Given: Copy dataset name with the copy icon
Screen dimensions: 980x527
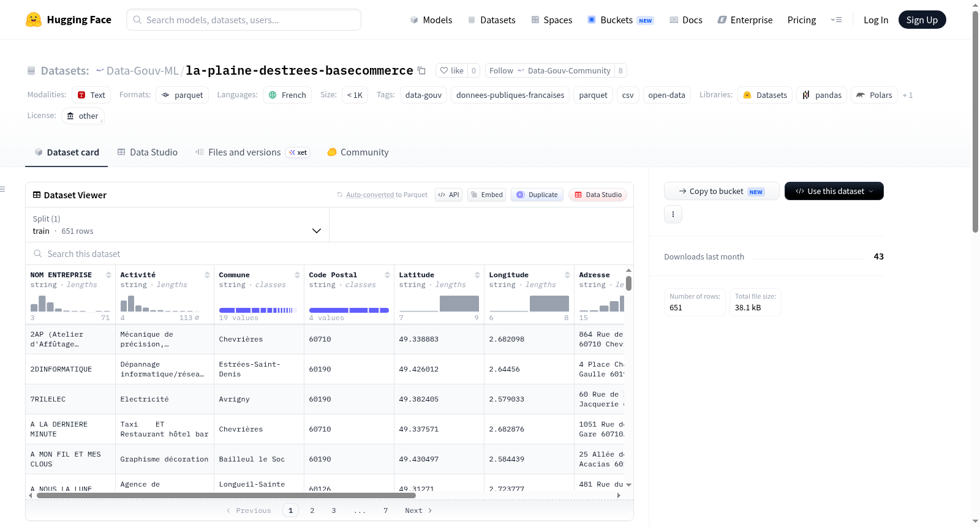Looking at the screenshot, I should pos(421,70).
